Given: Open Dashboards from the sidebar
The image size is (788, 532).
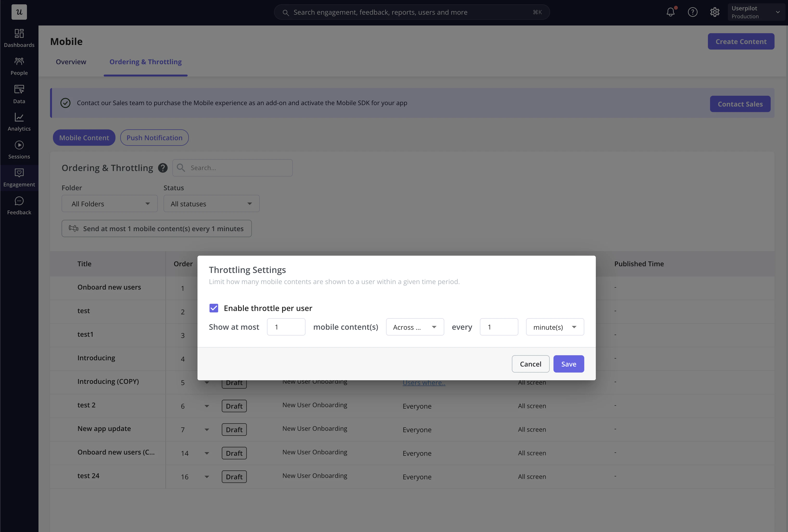Looking at the screenshot, I should [x=19, y=38].
